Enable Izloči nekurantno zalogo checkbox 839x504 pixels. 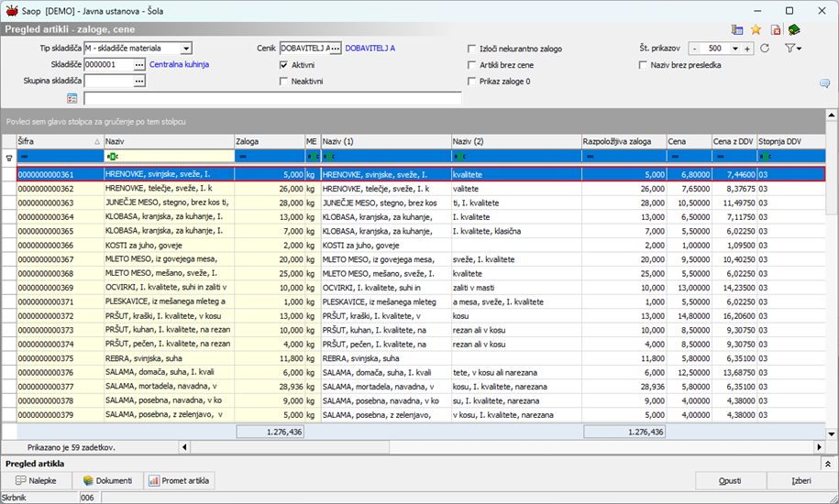pos(471,49)
